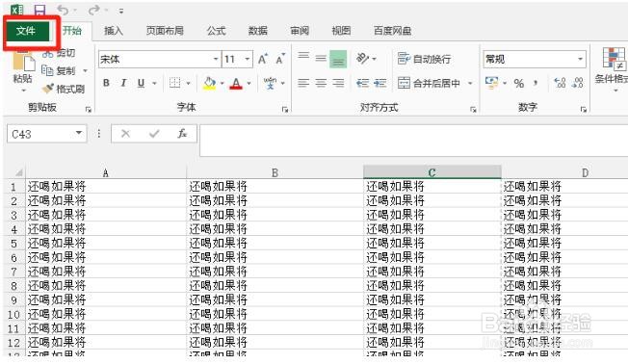The width and height of the screenshot is (628, 364).
Task: Click the increase indent icon
Action: (380, 83)
